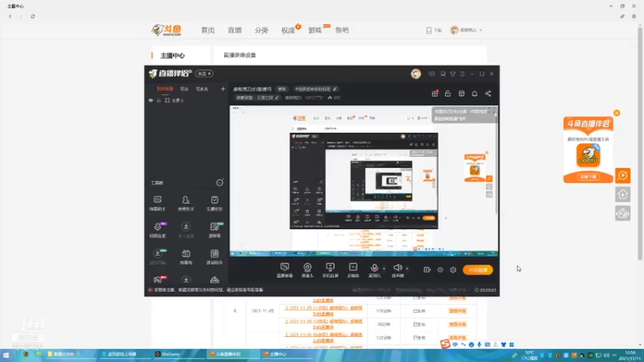Open settings with the gear icon
The height and width of the screenshot is (362, 644).
coord(452,269)
